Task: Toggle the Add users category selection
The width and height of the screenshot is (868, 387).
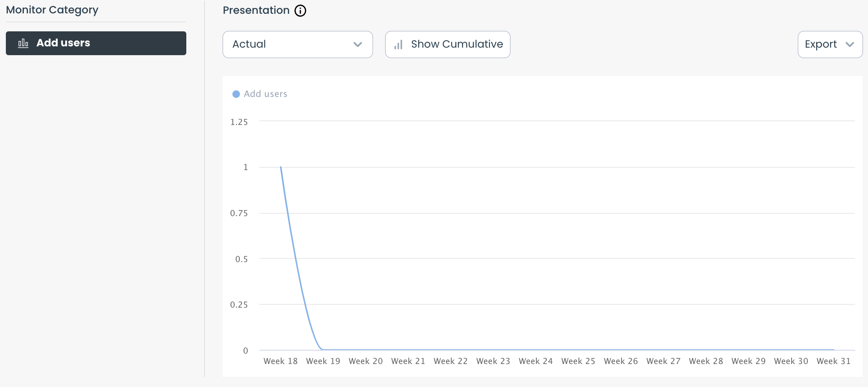Action: point(95,43)
